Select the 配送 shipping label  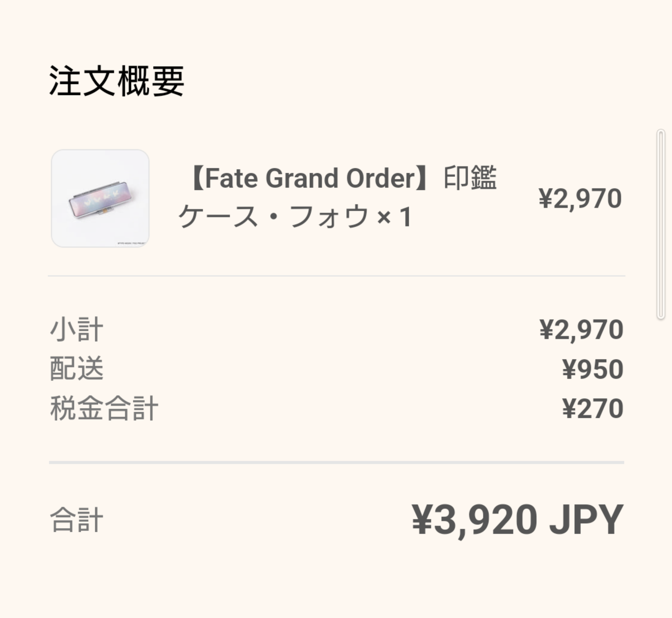coord(76,369)
